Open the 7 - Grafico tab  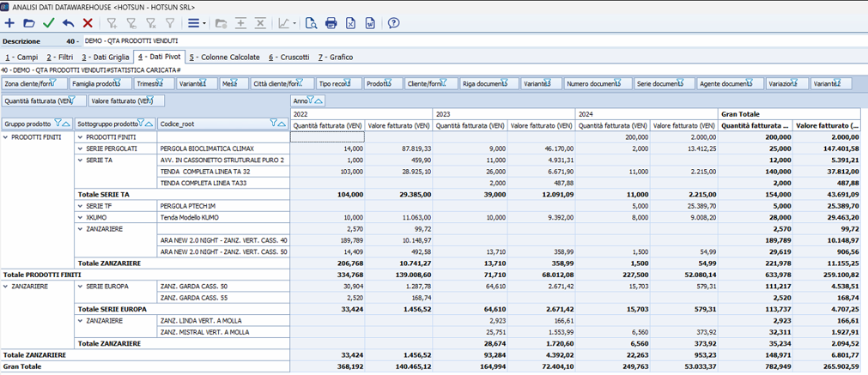point(335,57)
